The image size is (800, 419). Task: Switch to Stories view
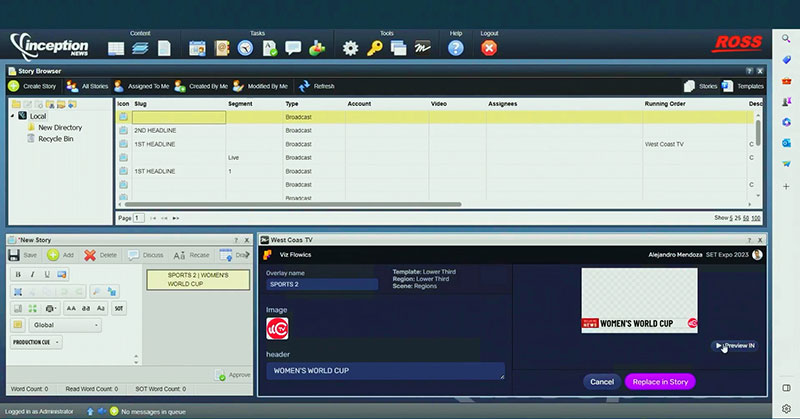(x=701, y=86)
